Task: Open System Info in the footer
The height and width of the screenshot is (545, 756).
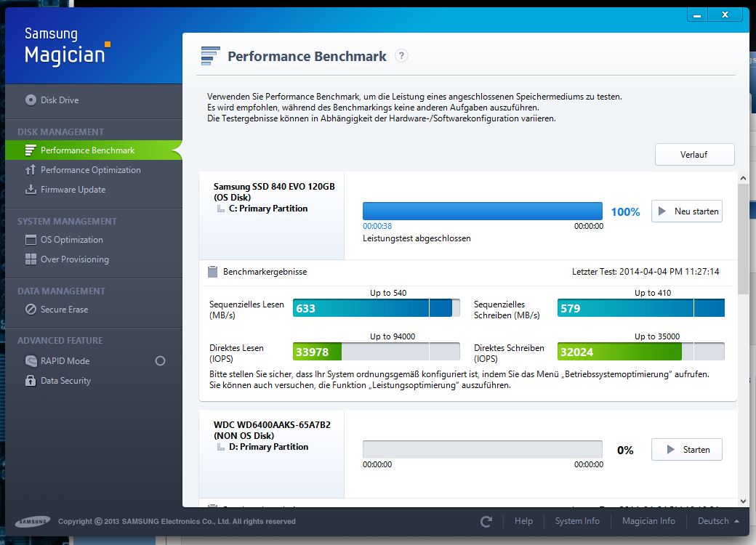Action: 578,521
